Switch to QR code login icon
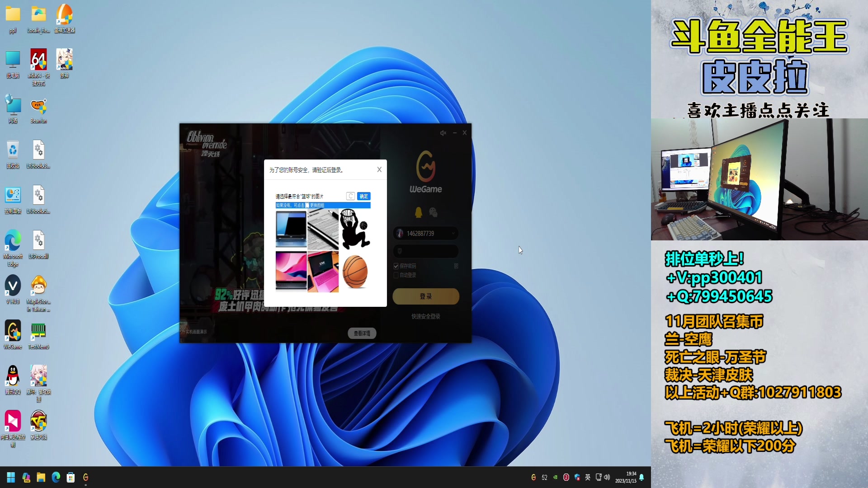Screen dimensions: 868x488 456,266
